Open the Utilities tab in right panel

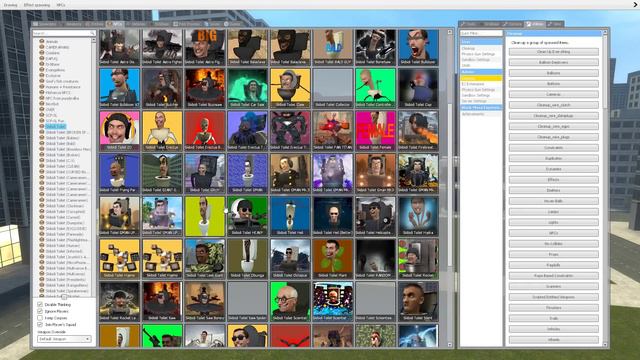tap(535, 24)
